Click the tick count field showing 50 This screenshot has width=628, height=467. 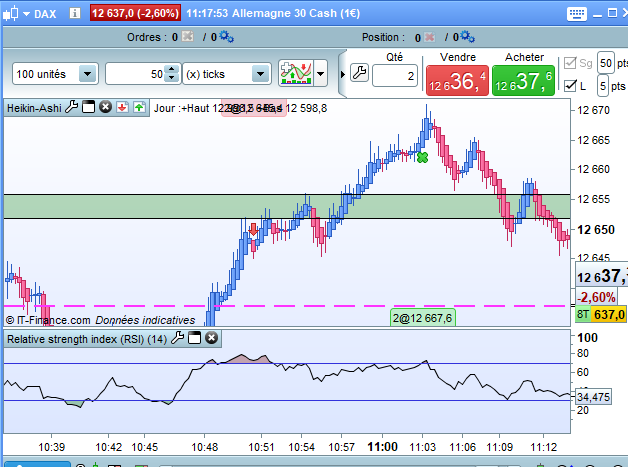[x=136, y=74]
